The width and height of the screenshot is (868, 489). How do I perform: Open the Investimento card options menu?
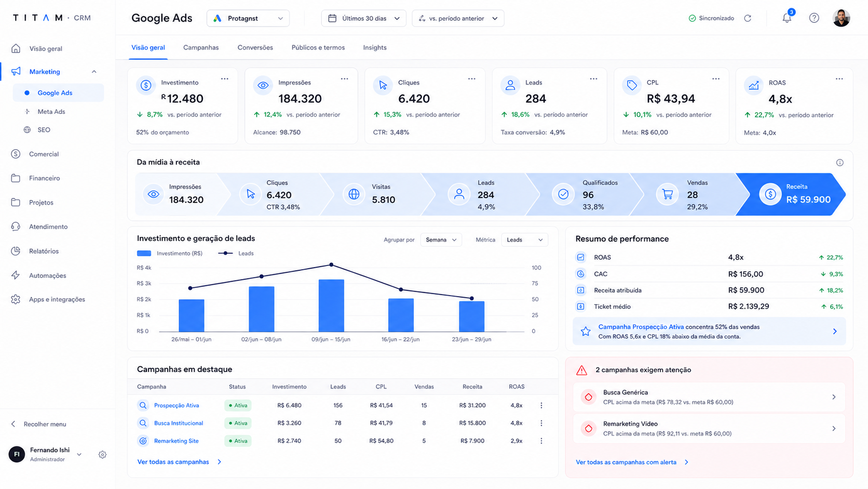pyautogui.click(x=224, y=79)
